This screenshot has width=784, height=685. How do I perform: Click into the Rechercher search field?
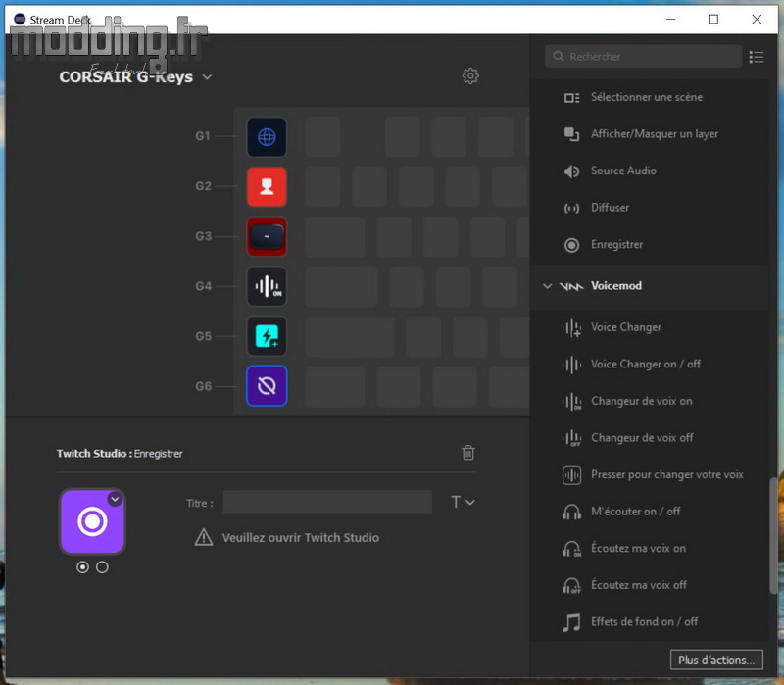(x=644, y=56)
